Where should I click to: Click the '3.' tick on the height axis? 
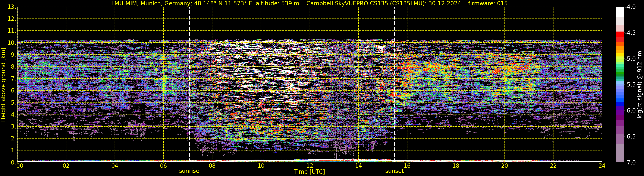click(13, 127)
